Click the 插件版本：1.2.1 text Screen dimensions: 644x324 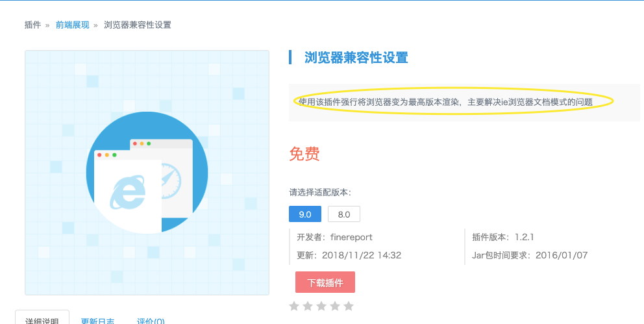502,237
